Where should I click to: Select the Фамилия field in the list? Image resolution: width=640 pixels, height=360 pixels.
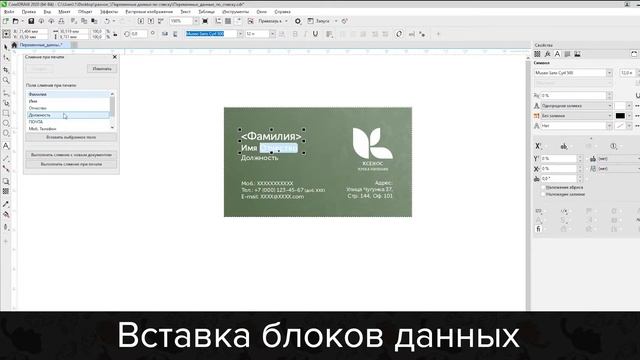pyautogui.click(x=68, y=94)
